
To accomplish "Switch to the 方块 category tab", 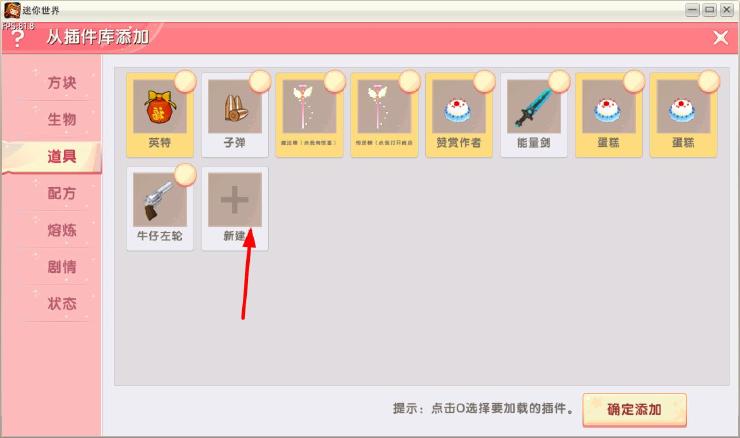I will click(x=62, y=83).
